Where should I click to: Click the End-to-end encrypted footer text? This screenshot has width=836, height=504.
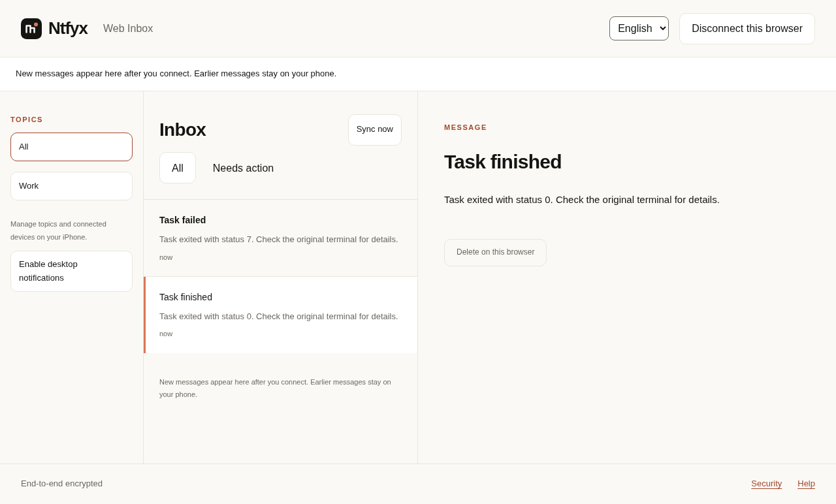click(x=61, y=484)
